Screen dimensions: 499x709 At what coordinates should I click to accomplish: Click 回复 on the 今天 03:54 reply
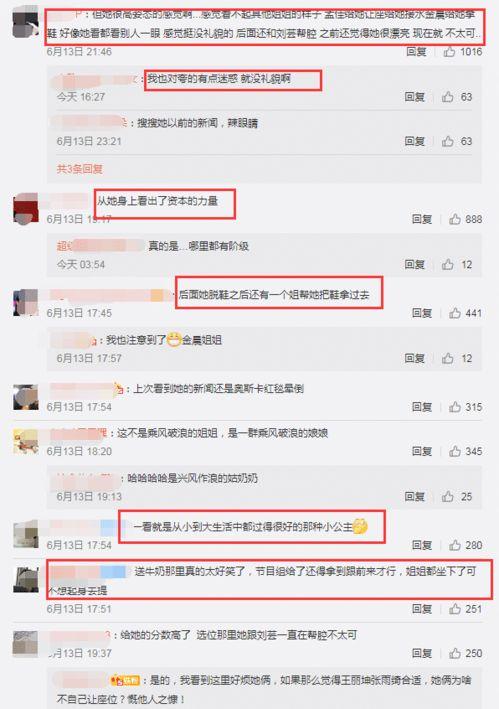[414, 265]
